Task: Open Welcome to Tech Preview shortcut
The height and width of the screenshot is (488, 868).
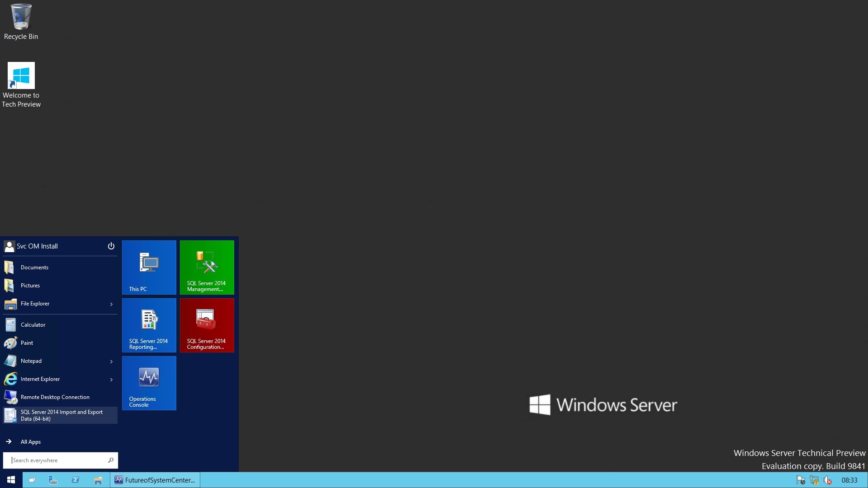Action: tap(21, 85)
